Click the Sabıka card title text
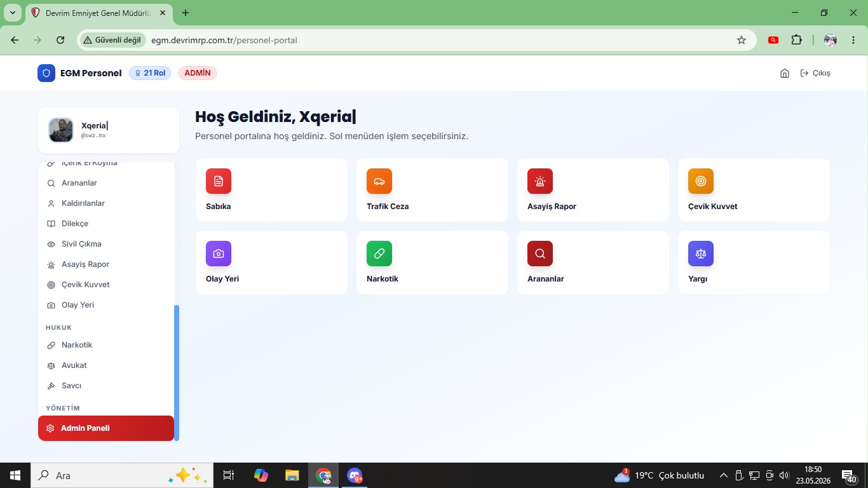Image resolution: width=868 pixels, height=488 pixels. pos(219,207)
